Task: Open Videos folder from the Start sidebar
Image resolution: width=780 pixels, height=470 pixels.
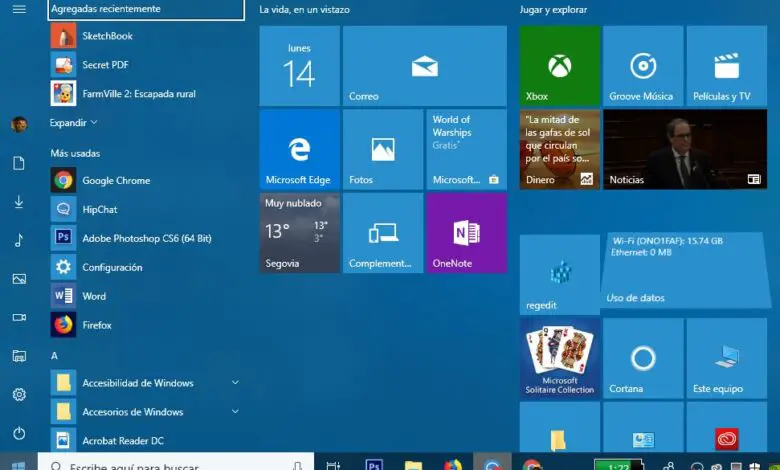Action: coord(19,317)
